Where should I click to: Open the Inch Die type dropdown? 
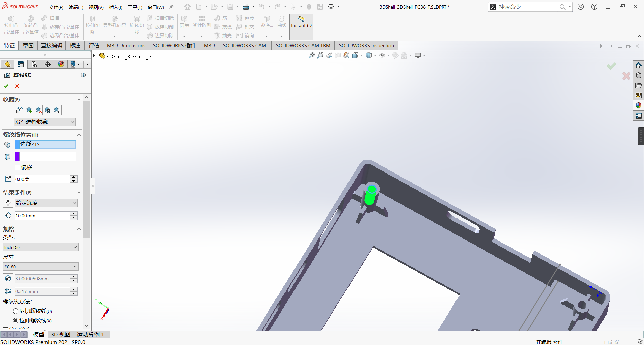click(41, 247)
